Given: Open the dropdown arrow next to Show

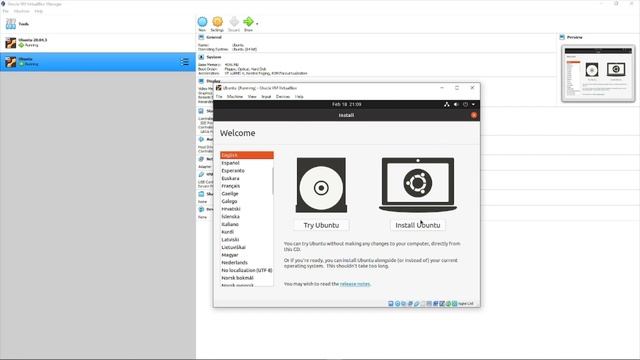Looking at the screenshot, I should tap(257, 24).
